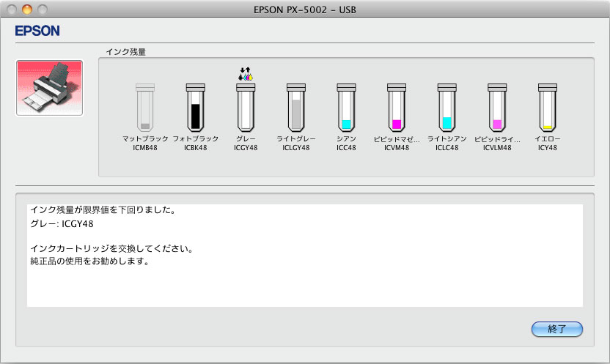Click the フォトブラック label
The height and width of the screenshot is (364, 610).
click(x=195, y=138)
